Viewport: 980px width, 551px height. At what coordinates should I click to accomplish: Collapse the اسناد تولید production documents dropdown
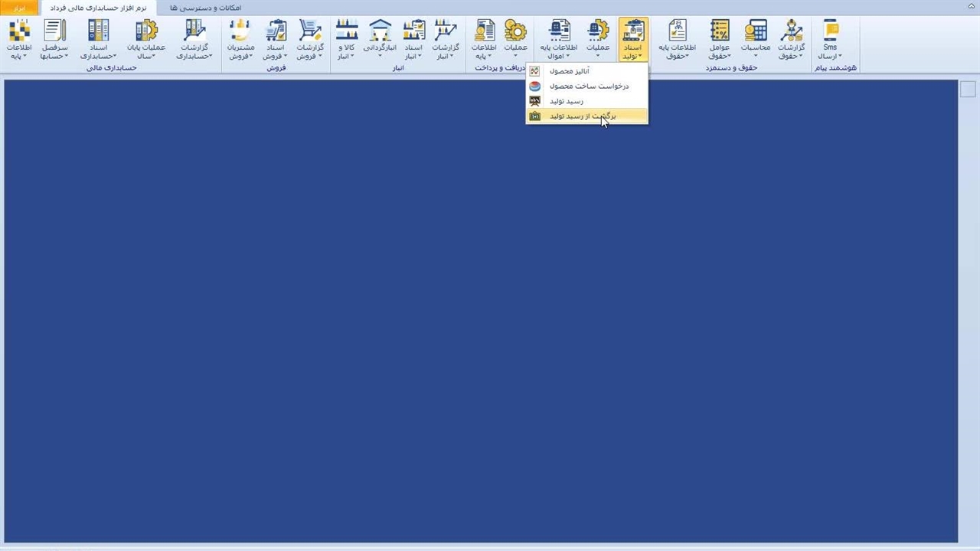click(x=632, y=40)
